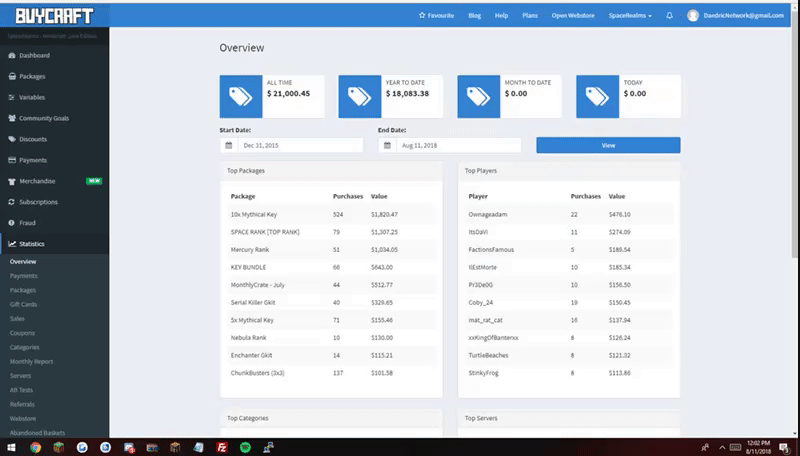Open the Gift Cards submenu
Screen dimensions: 800x456
click(x=23, y=304)
